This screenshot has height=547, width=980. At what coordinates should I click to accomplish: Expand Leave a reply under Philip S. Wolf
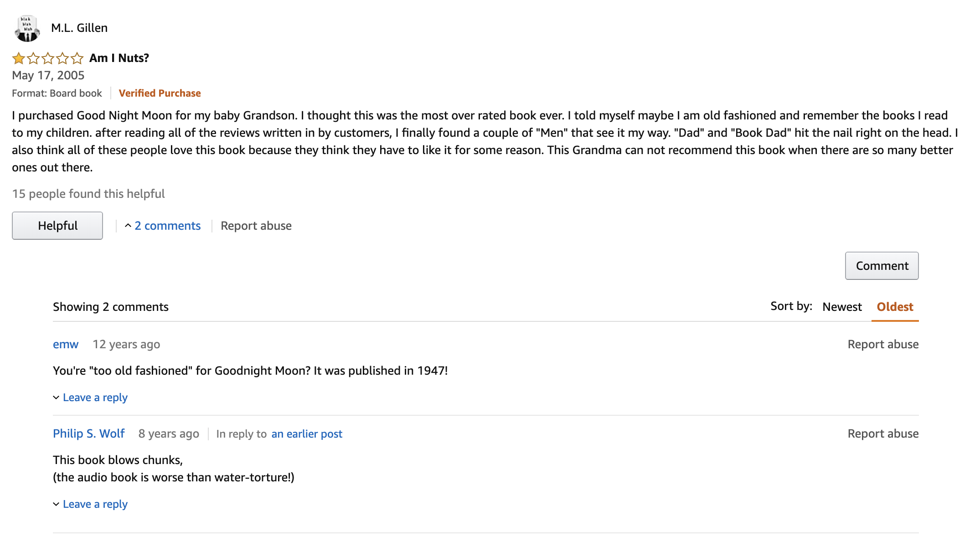pos(90,504)
